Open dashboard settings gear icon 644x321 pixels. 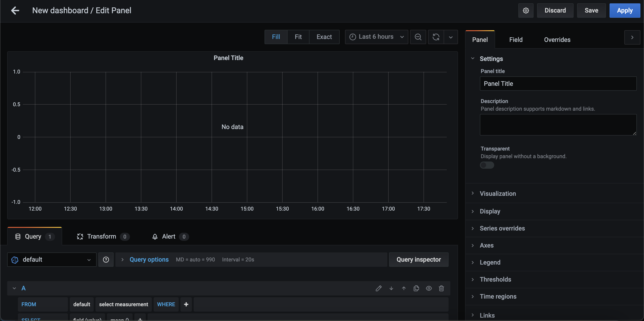pos(526,11)
